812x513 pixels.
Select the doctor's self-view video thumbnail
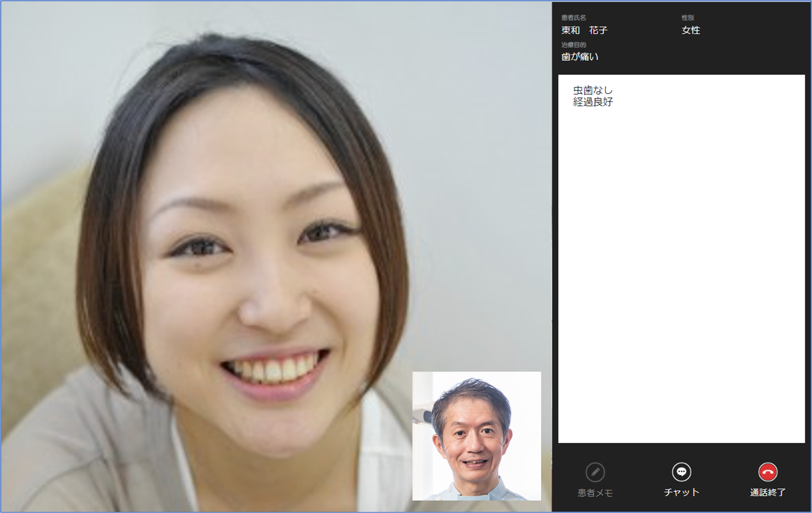(476, 436)
